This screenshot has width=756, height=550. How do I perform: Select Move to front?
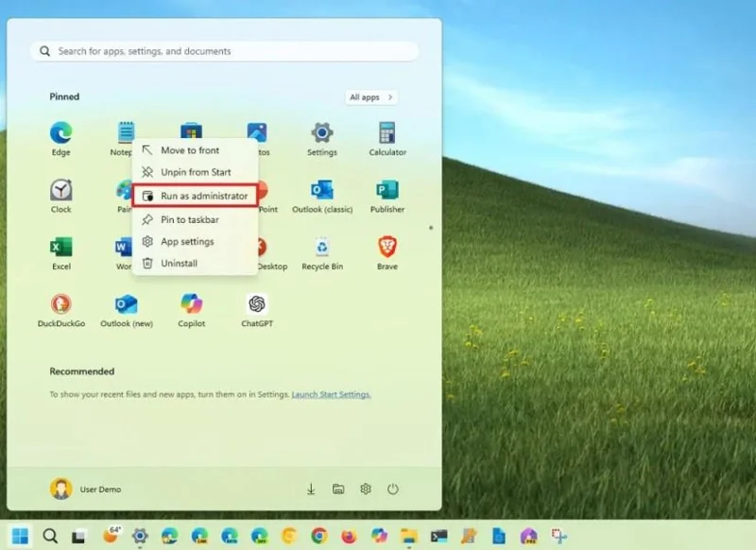(195, 150)
